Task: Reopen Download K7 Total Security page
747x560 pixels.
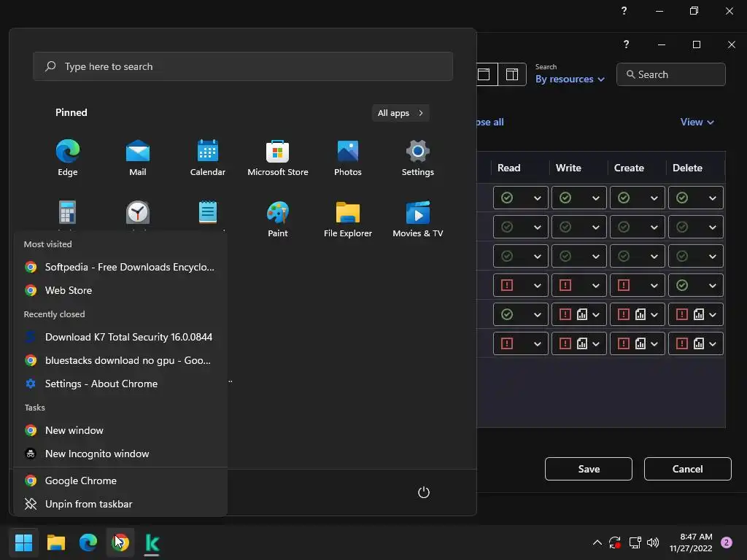Action: click(120, 337)
